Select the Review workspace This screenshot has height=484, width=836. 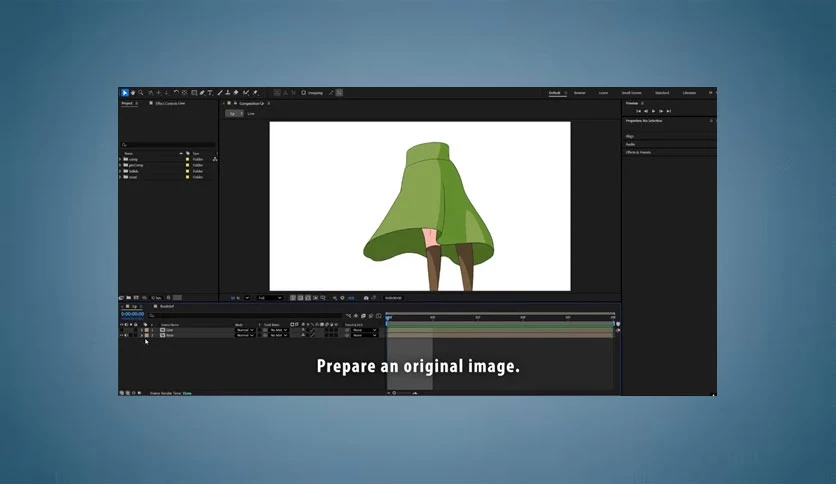point(580,93)
